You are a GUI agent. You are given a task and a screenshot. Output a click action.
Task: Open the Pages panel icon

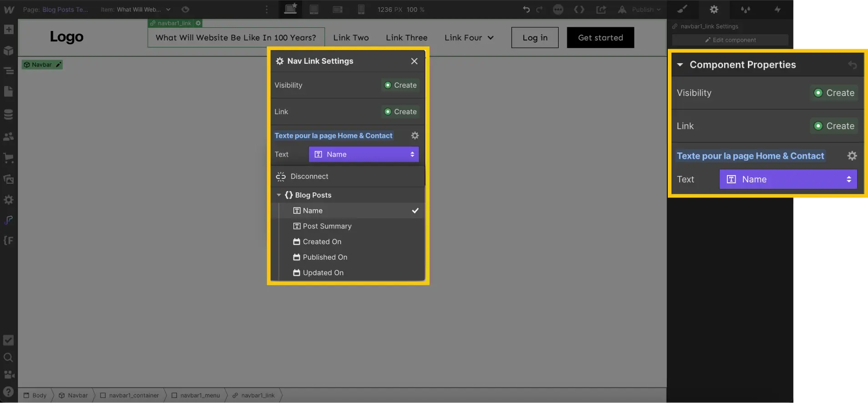(9, 92)
